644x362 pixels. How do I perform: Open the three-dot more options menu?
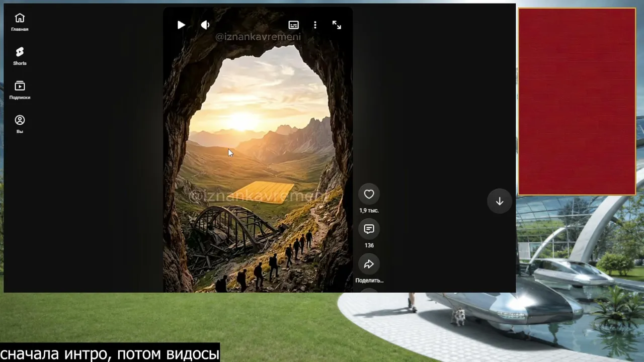pos(315,25)
